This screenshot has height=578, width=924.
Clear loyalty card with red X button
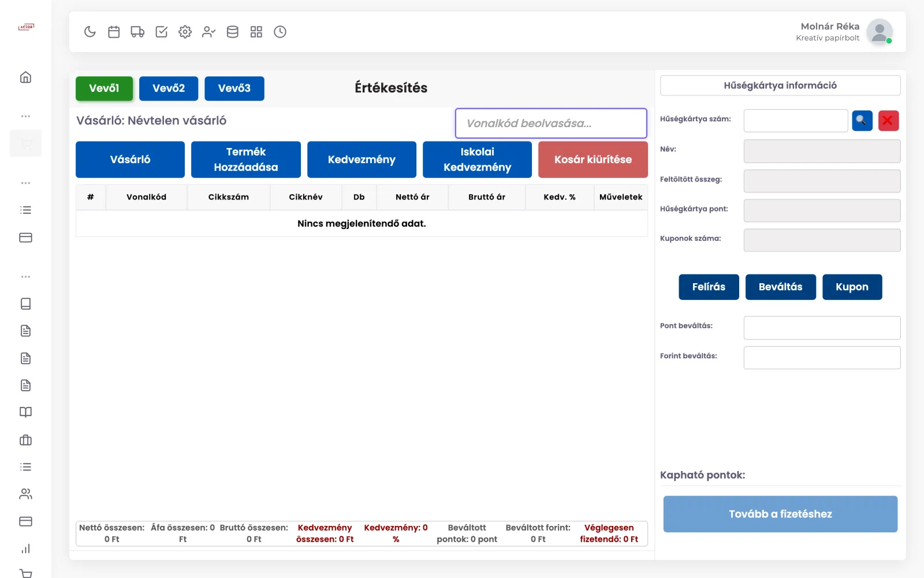[x=888, y=120]
